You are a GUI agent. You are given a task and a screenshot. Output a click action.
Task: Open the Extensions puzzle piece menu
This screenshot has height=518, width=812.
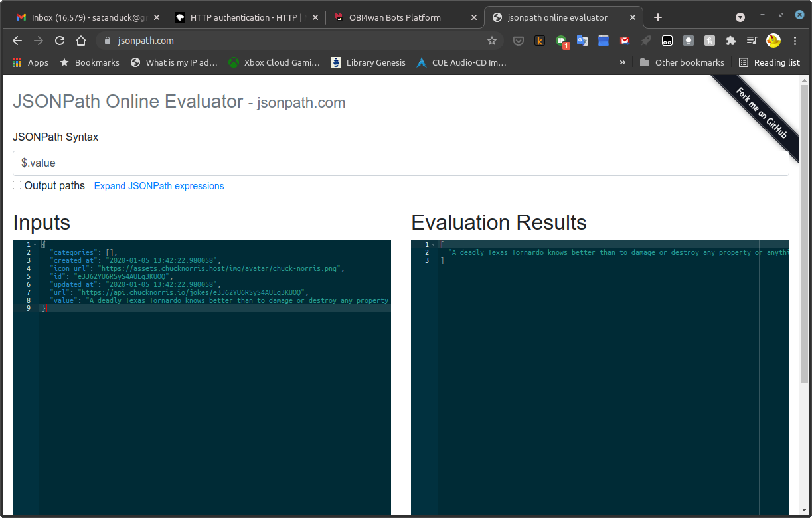731,41
